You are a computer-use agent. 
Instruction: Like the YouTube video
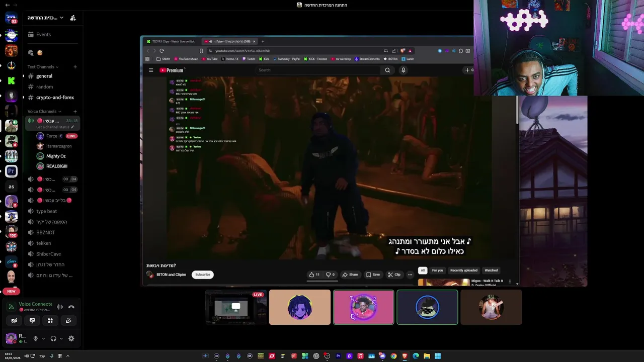click(x=314, y=275)
